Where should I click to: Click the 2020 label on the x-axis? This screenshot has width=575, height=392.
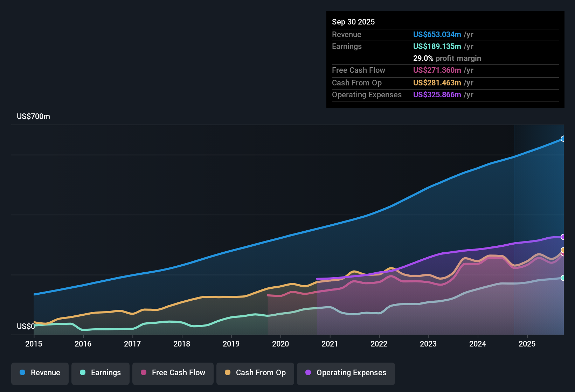pyautogui.click(x=280, y=344)
